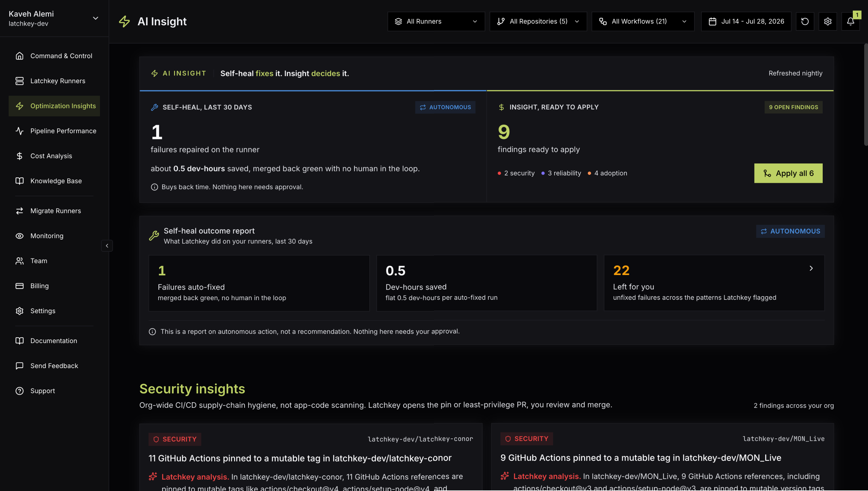Click the Settings gear icon in sidebar
Screen dimensions: 868x491
click(20, 311)
